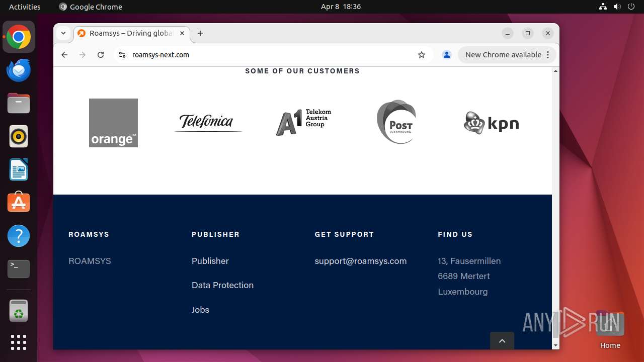Image resolution: width=644 pixels, height=362 pixels.
Task: Click support@roamsys.com email link
Action: point(361,261)
